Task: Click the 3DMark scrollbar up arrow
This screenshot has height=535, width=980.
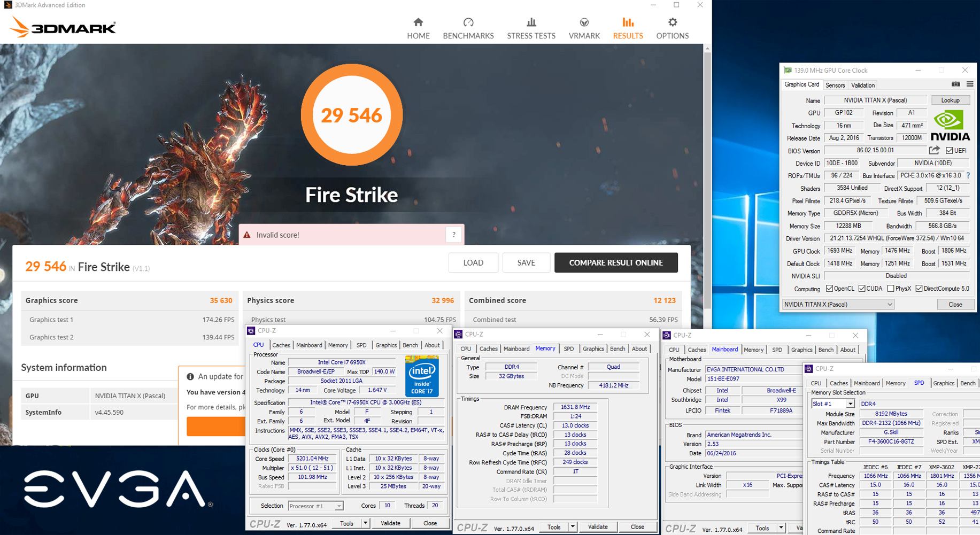Action: [x=707, y=48]
